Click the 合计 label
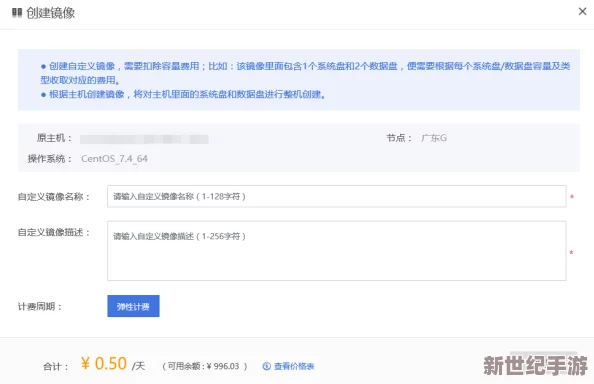This screenshot has width=594, height=384. coord(56,366)
